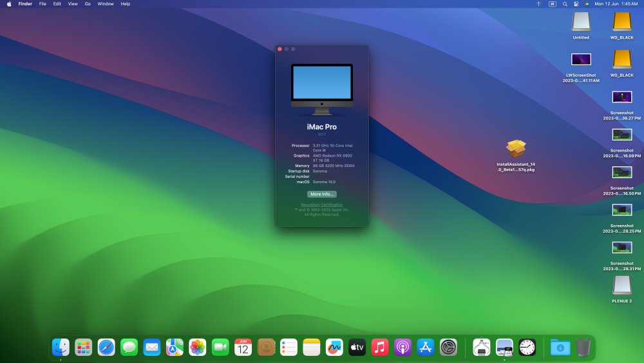Open the Messages app icon
This screenshot has width=644, height=363.
tap(129, 348)
